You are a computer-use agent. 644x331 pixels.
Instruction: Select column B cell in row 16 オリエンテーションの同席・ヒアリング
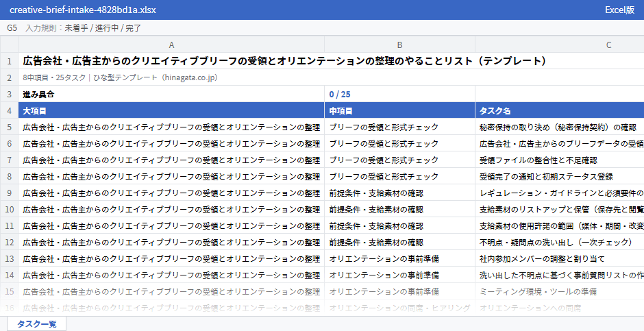(399, 308)
